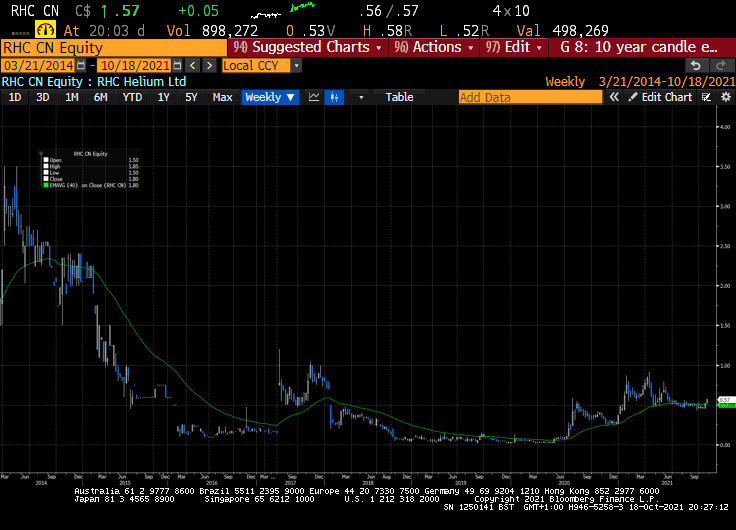The height and width of the screenshot is (530, 736).
Task: Expand the Weekly periodicity dropdown
Action: pyautogui.click(x=270, y=97)
